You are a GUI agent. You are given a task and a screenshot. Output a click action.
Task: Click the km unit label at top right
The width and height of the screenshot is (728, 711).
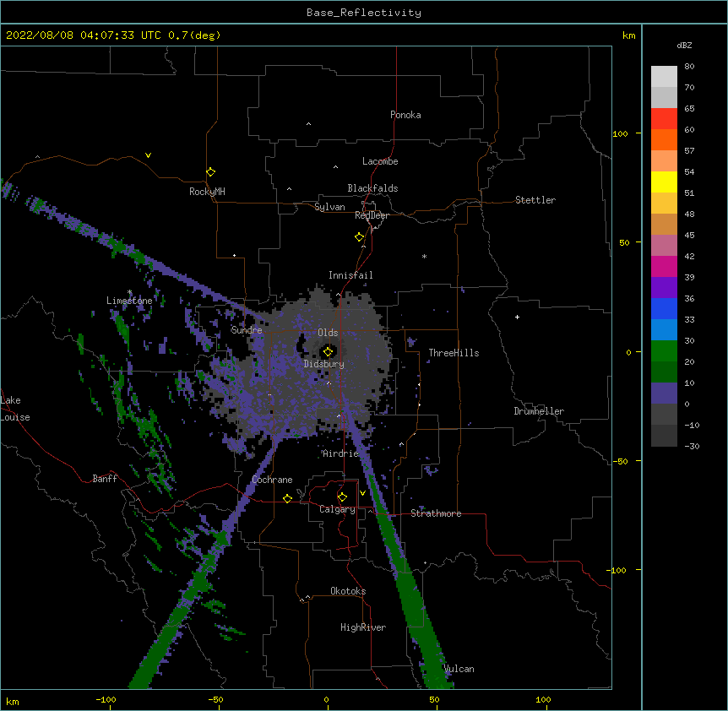[x=628, y=35]
